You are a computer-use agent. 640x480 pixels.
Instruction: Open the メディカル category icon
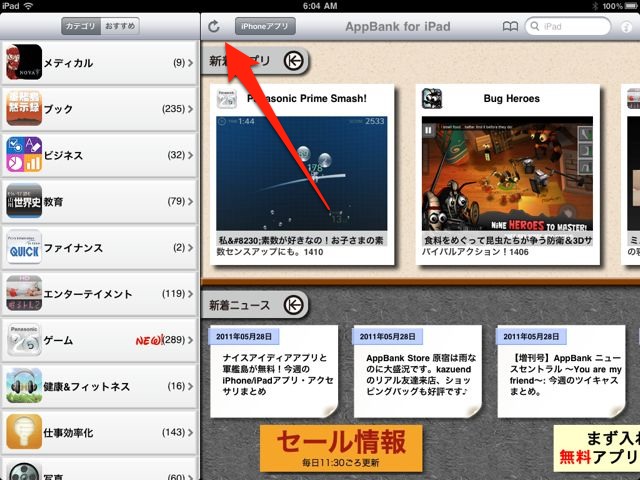[24, 62]
